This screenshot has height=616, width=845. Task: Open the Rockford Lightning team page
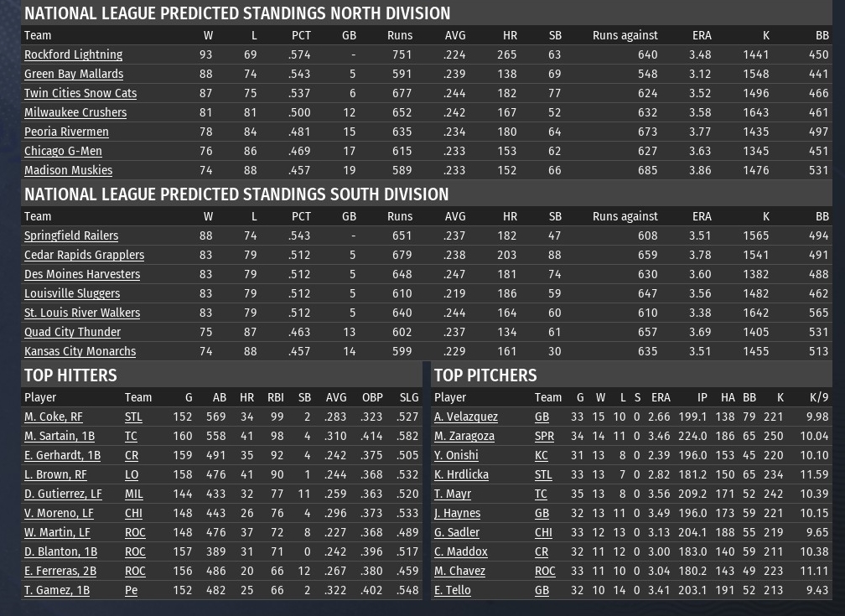click(73, 54)
